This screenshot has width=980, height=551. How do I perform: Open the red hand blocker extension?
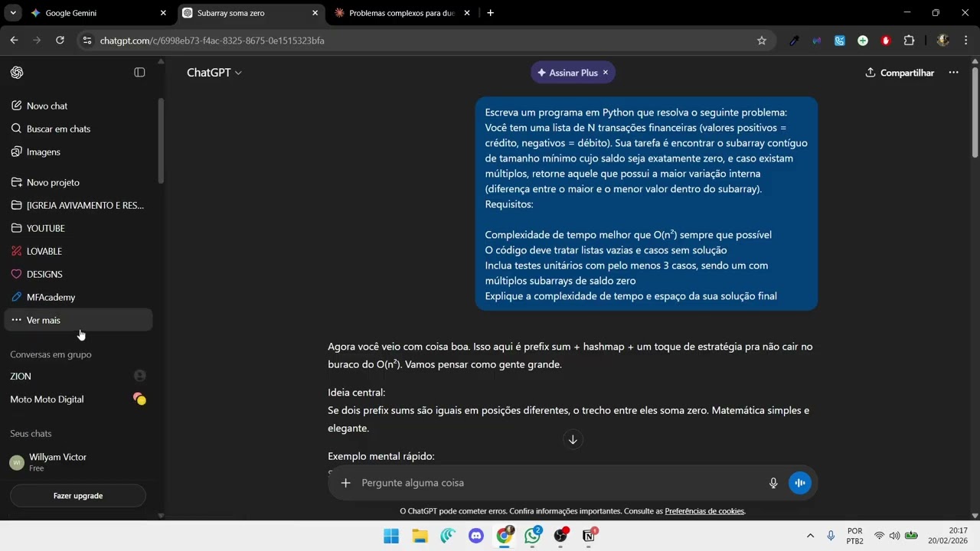click(886, 41)
